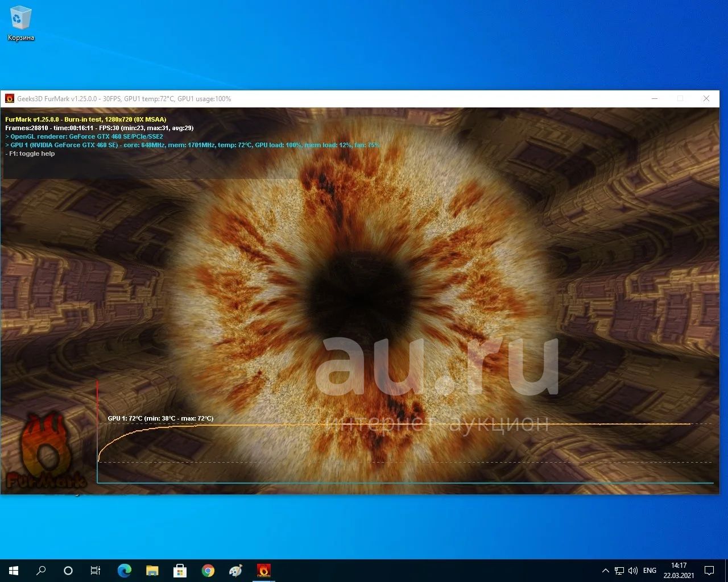The image size is (728, 582).
Task: Launch Microsoft Edge from the taskbar
Action: [x=124, y=570]
